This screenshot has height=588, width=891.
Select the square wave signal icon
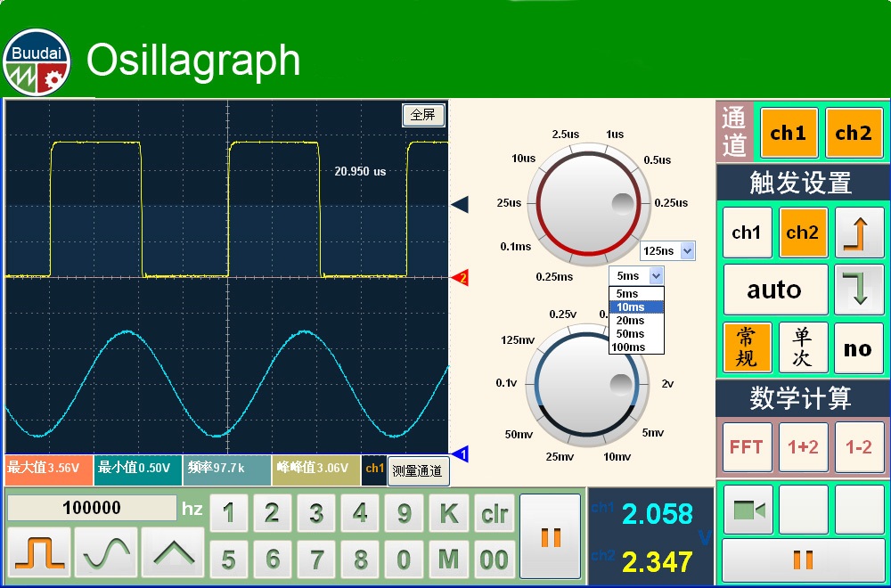point(40,552)
